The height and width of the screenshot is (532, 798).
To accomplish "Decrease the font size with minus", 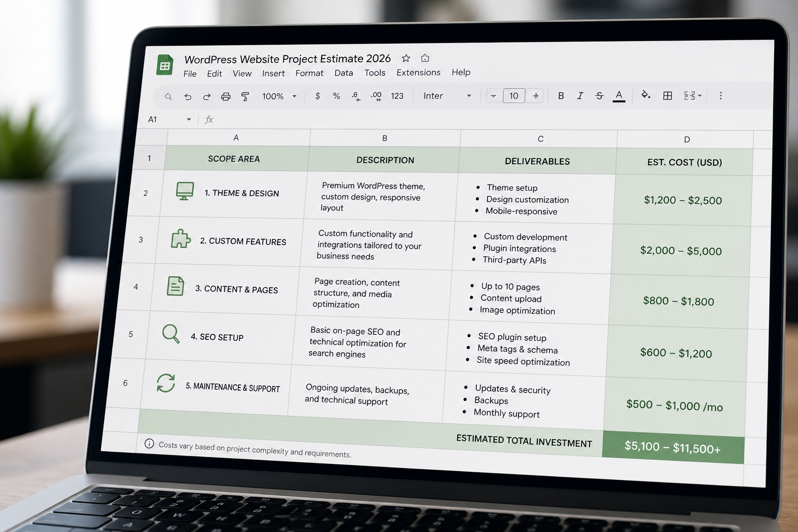I will [493, 96].
